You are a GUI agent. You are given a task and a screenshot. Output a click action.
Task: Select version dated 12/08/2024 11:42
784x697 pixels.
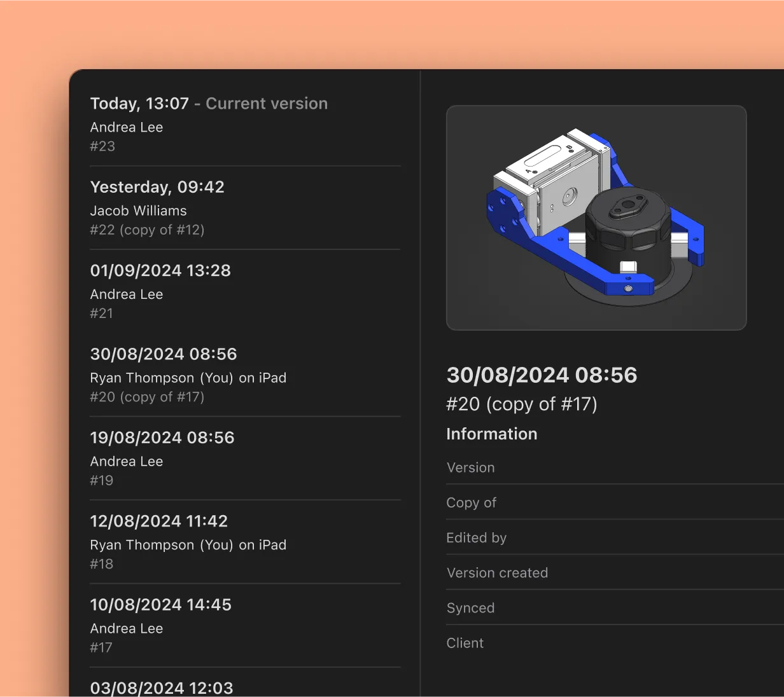(x=245, y=542)
